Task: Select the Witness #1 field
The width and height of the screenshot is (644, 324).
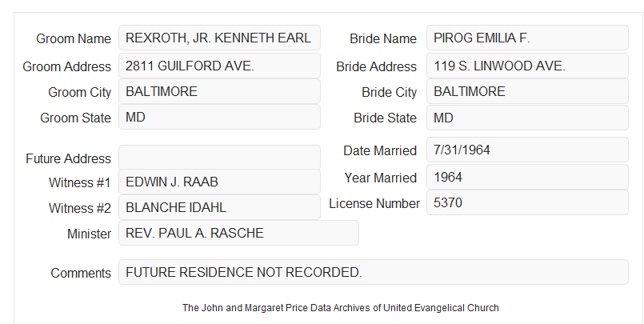Action: coord(219,182)
